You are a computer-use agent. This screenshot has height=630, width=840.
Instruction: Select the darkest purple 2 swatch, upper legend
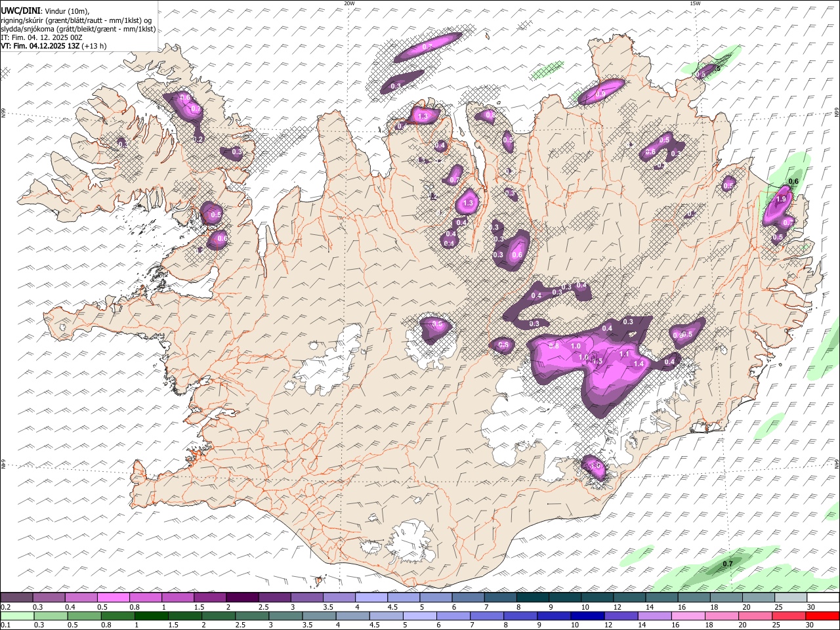tap(242, 597)
